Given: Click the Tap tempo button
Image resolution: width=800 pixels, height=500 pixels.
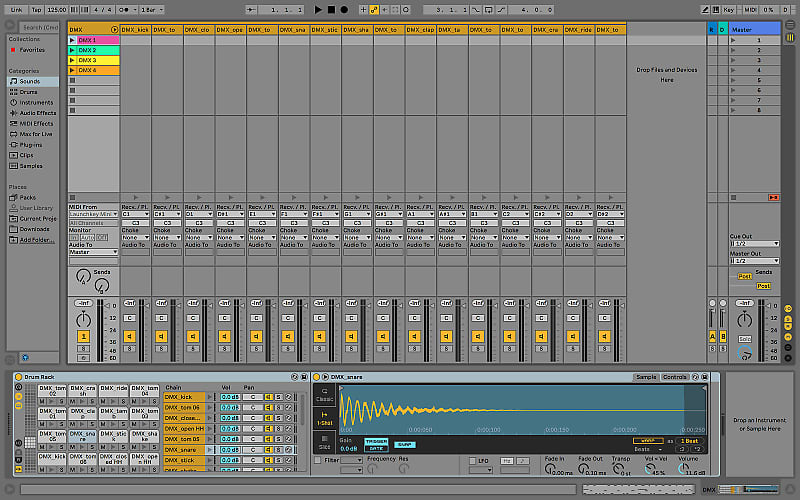Looking at the screenshot, I should [x=36, y=9].
